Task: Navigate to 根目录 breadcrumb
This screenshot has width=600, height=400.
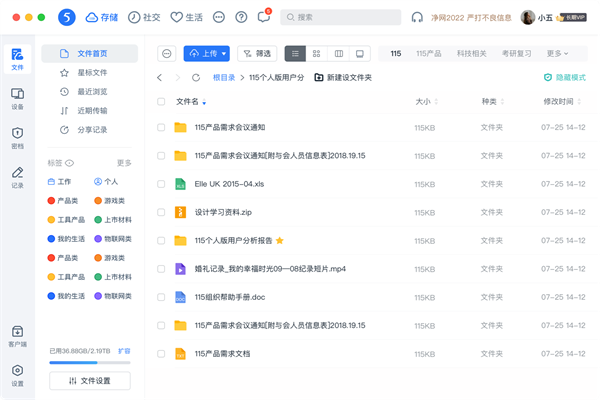Action: 224,78
